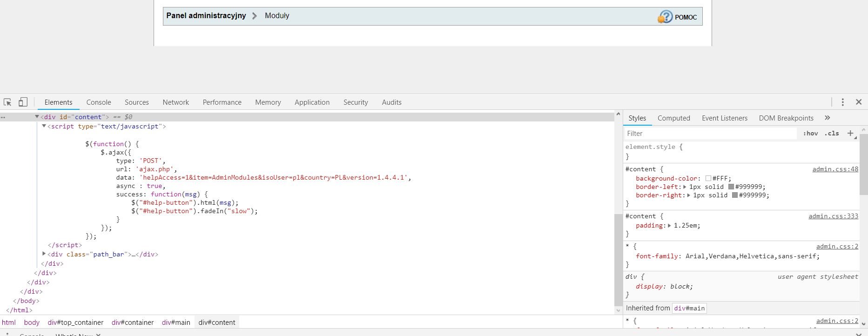Click the 'POST' type string in script
The width and height of the screenshot is (868, 336).
click(151, 161)
